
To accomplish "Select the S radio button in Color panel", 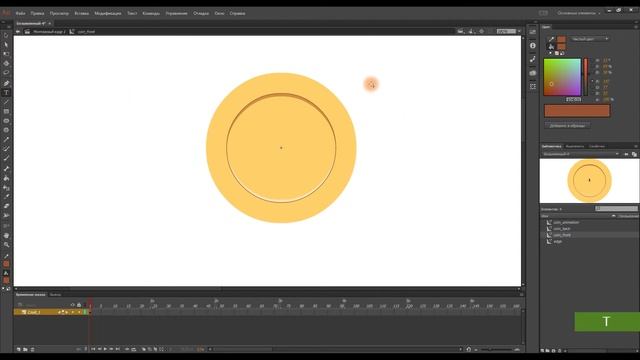I will (x=597, y=67).
